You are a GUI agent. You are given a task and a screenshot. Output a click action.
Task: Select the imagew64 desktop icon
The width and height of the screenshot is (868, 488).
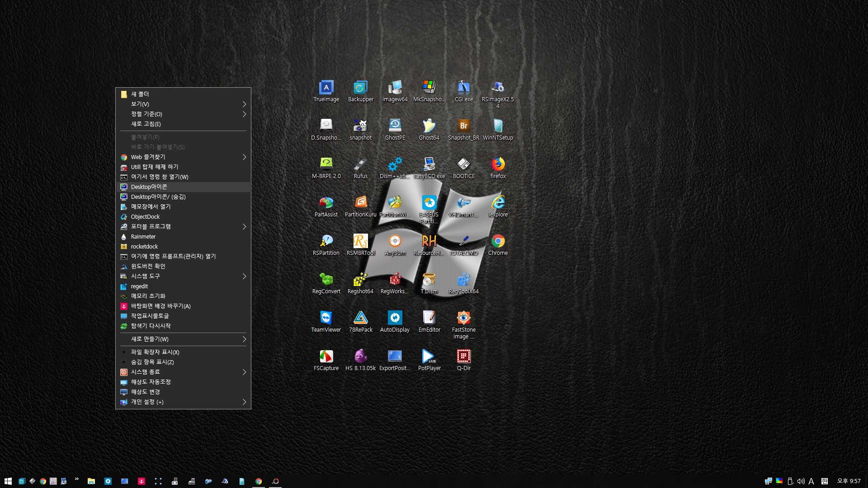click(x=395, y=91)
